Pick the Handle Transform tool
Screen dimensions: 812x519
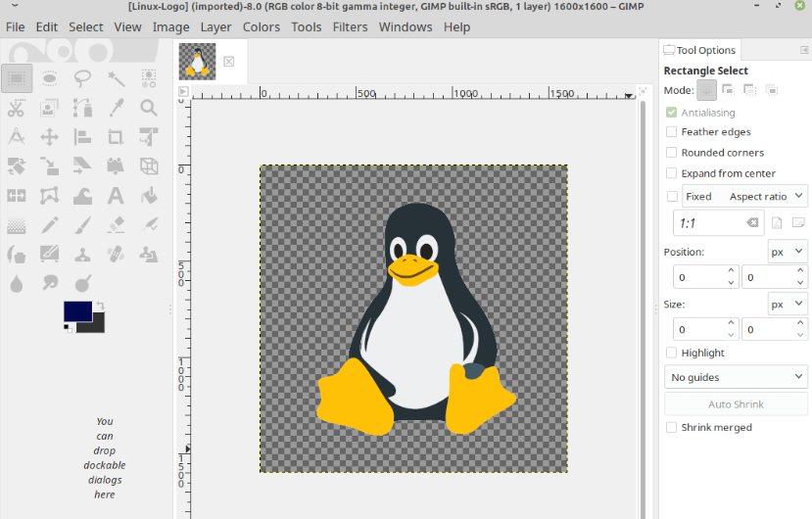pyautogui.click(x=116, y=166)
